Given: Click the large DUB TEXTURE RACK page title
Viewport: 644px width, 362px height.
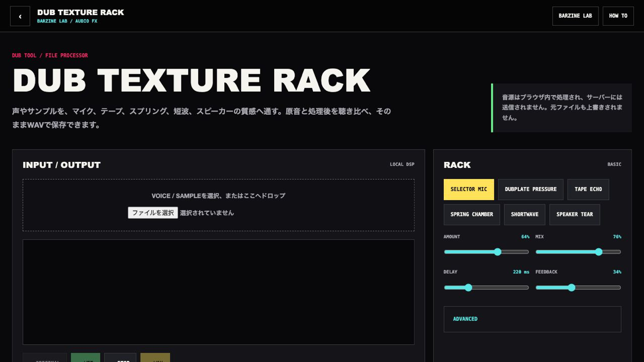Looking at the screenshot, I should [x=191, y=81].
